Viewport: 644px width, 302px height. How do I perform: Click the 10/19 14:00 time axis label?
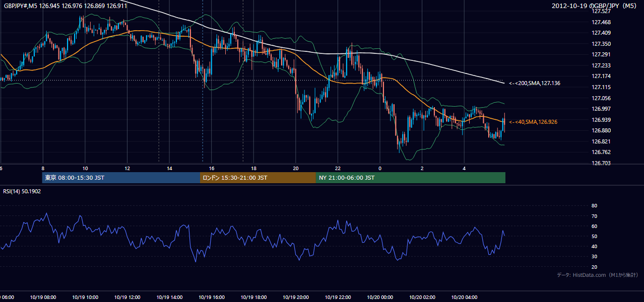170,297
